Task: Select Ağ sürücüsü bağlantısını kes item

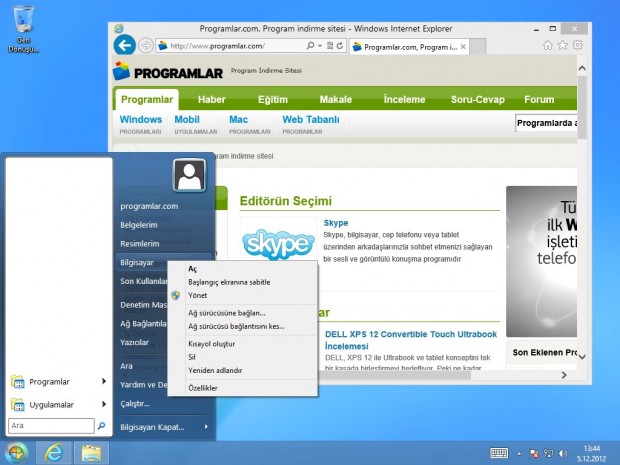Action: (243, 327)
